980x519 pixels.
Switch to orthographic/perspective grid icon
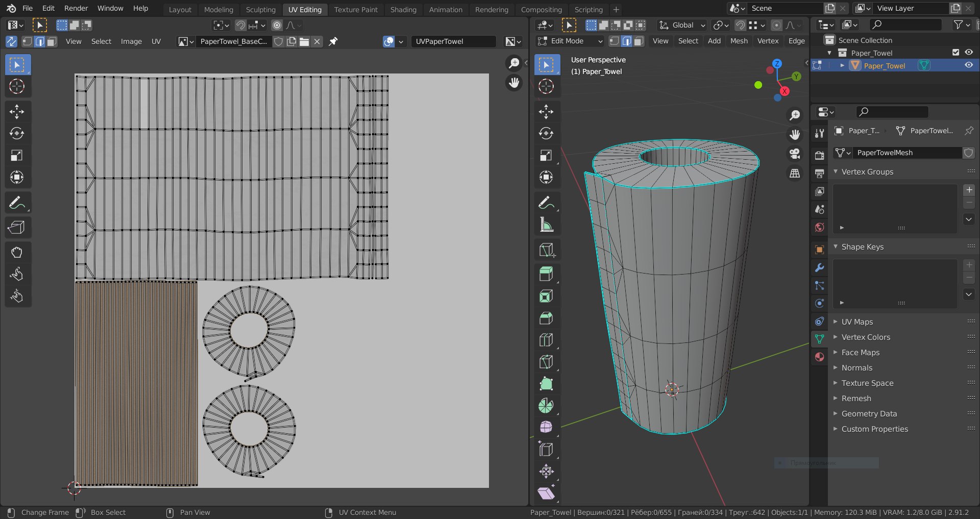click(795, 174)
